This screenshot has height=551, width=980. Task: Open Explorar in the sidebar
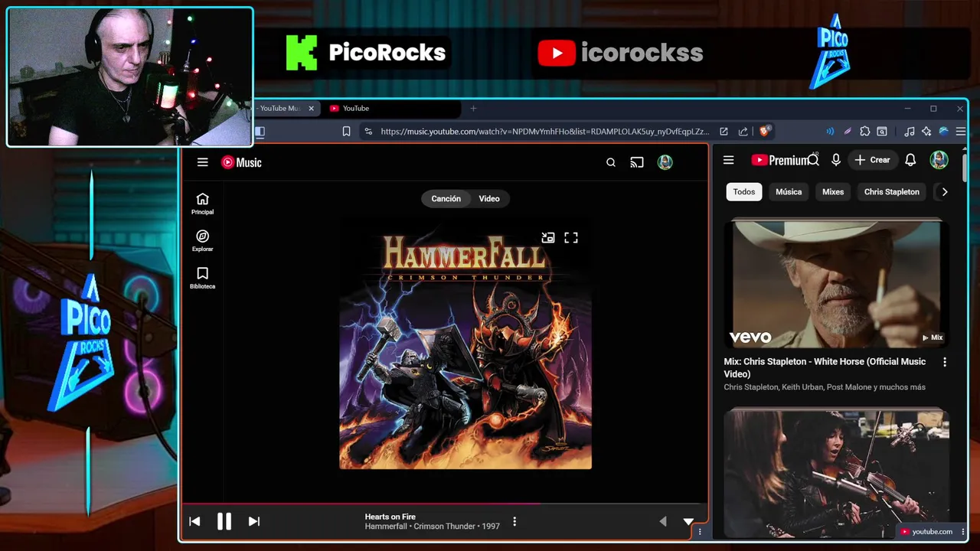[202, 241]
